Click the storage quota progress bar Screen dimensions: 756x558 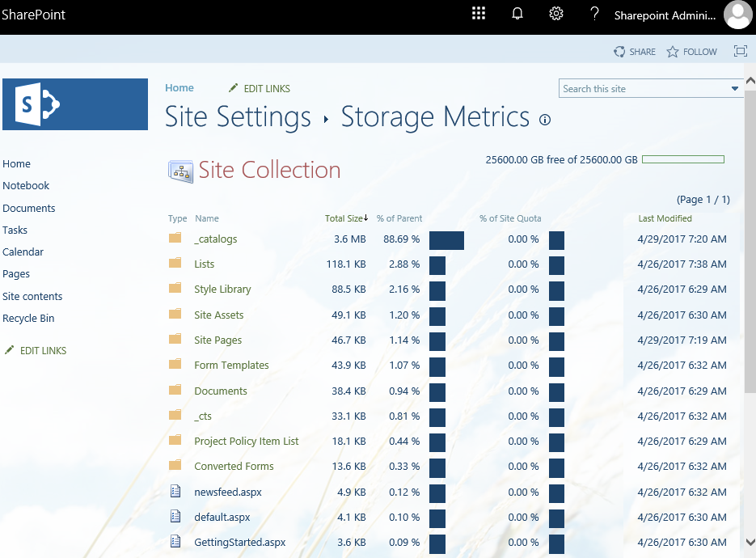pos(682,159)
